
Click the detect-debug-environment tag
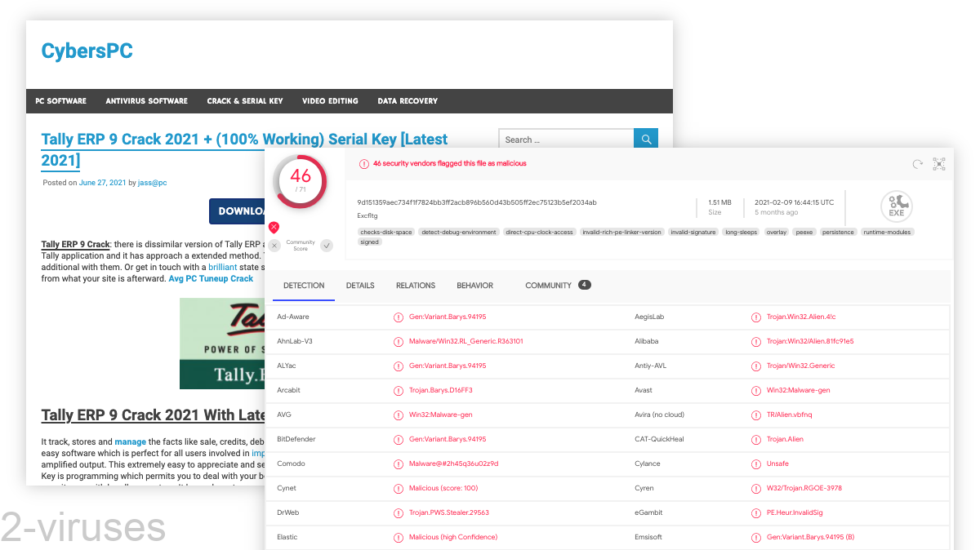tap(459, 232)
